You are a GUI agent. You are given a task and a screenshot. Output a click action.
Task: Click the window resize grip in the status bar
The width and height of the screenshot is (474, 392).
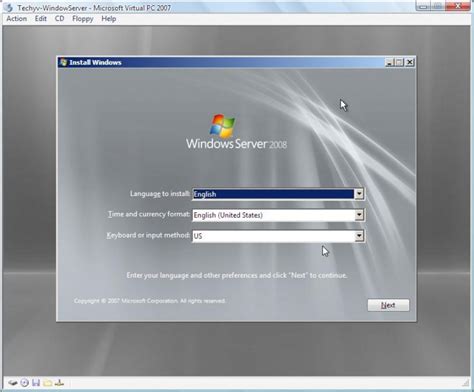(x=466, y=383)
